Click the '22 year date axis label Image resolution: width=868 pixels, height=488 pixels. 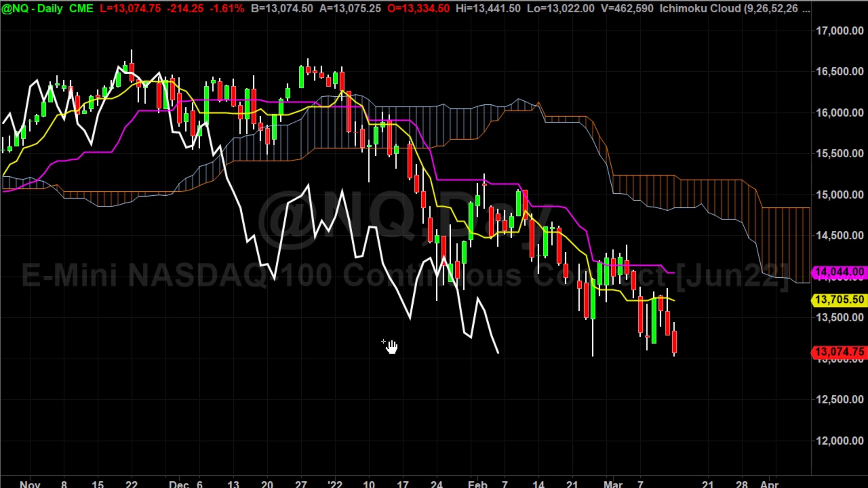tap(335, 484)
